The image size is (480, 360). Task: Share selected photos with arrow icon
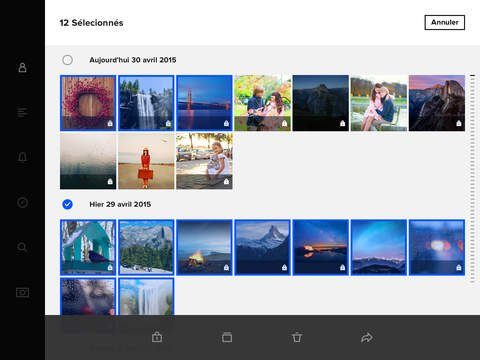click(x=367, y=337)
